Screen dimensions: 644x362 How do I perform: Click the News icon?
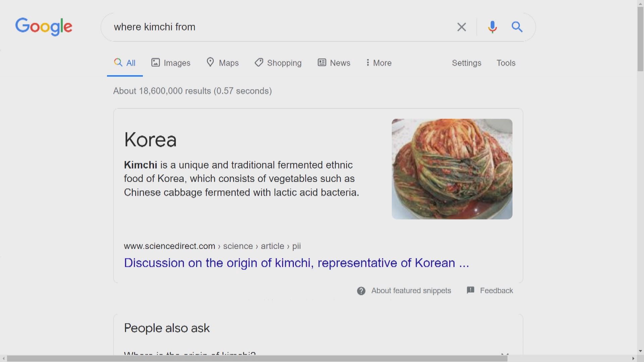point(321,62)
